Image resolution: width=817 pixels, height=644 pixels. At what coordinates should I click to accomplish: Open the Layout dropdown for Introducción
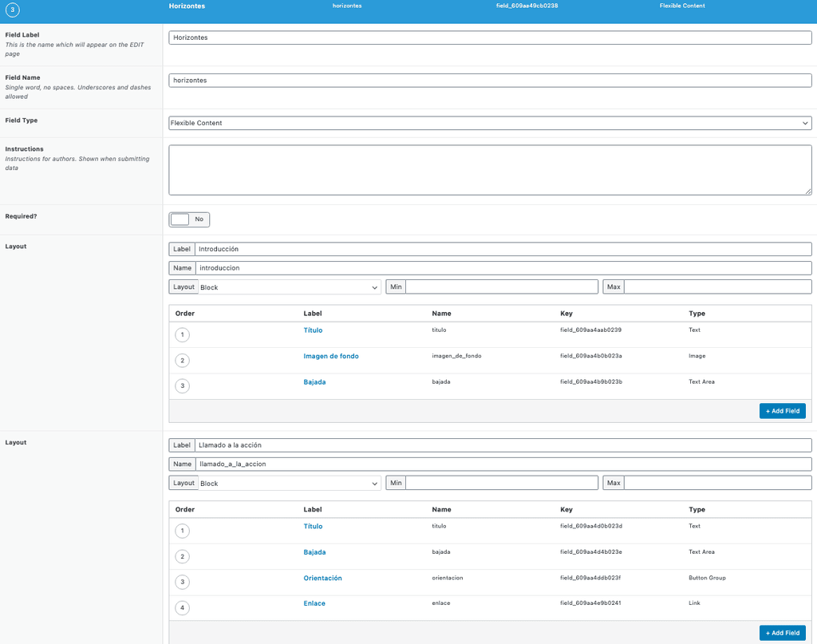pos(287,286)
